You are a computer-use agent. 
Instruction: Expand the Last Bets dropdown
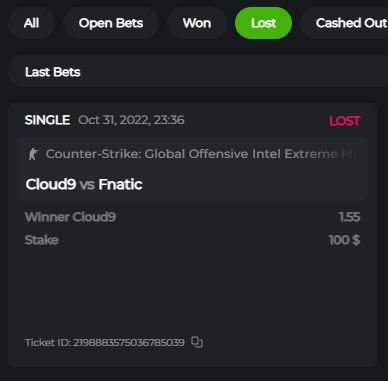point(198,72)
